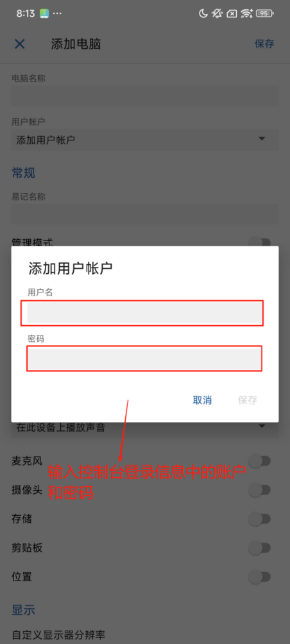Viewport: 290px width, 644px height.
Task: Close the Add PC screen with X icon
Action: tap(20, 44)
